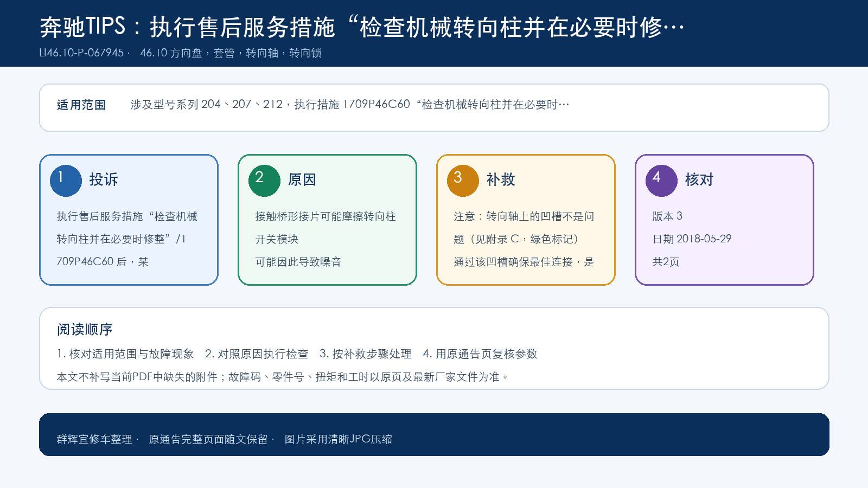Image resolution: width=868 pixels, height=488 pixels.
Task: Click the line 注意：转向轴上的凹槽不是问
Action: click(x=524, y=216)
